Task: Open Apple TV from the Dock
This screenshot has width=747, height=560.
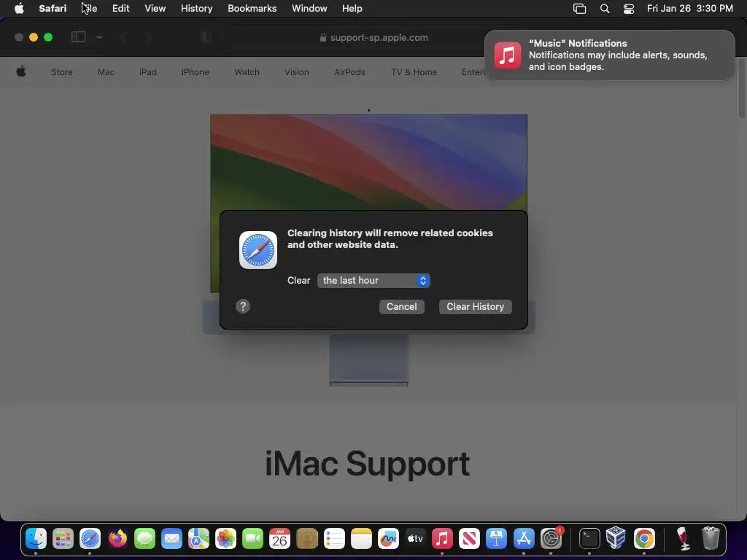Action: click(415, 539)
